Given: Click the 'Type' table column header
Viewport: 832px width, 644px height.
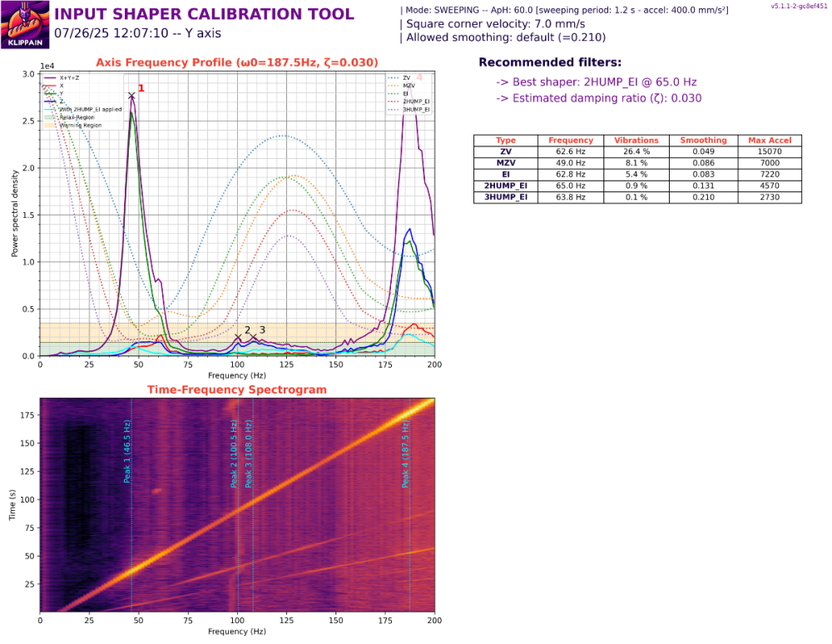Looking at the screenshot, I should point(506,140).
